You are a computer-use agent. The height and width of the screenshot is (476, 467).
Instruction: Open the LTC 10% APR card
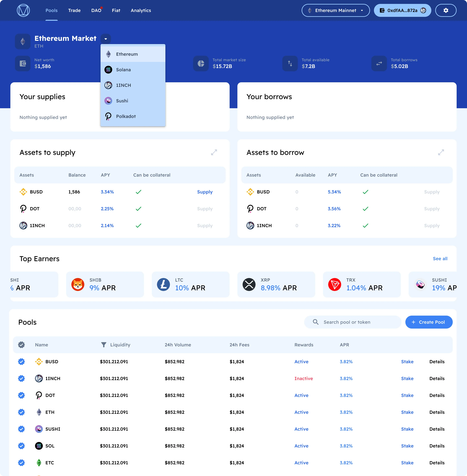(191, 284)
